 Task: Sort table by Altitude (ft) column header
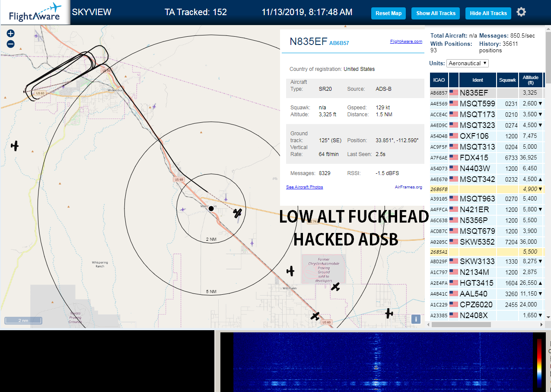tap(530, 80)
